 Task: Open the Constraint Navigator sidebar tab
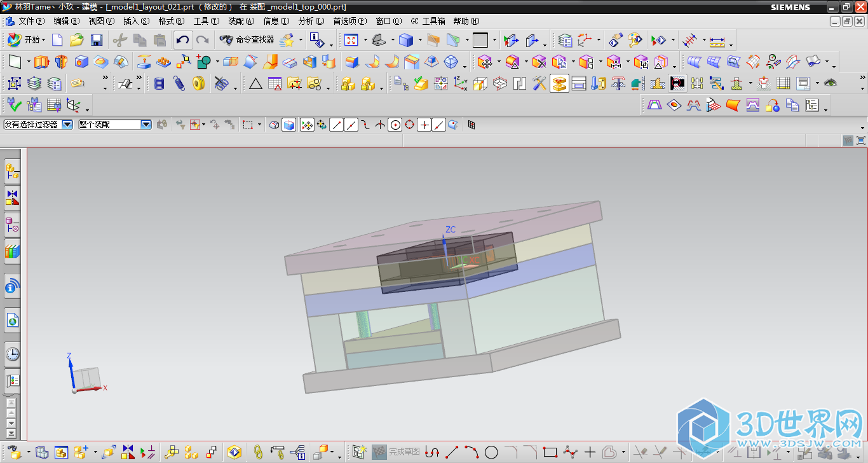13,198
